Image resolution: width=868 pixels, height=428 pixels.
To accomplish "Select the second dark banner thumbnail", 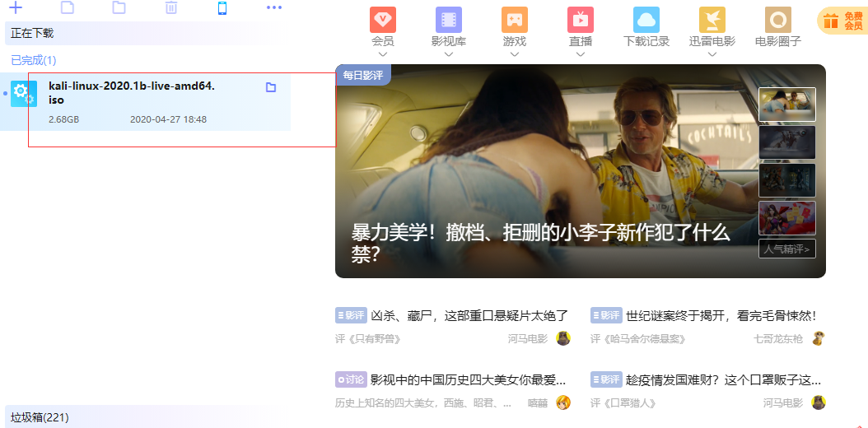I will [x=787, y=142].
